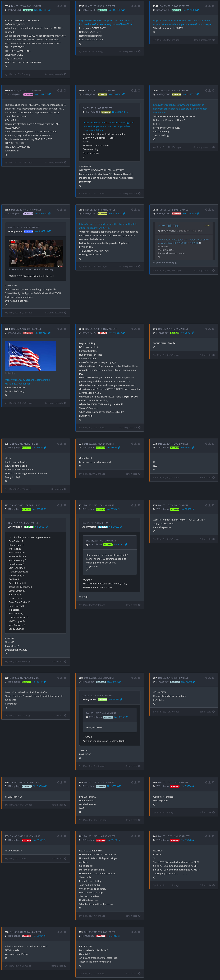Click the download icon on post 2557

209,6
